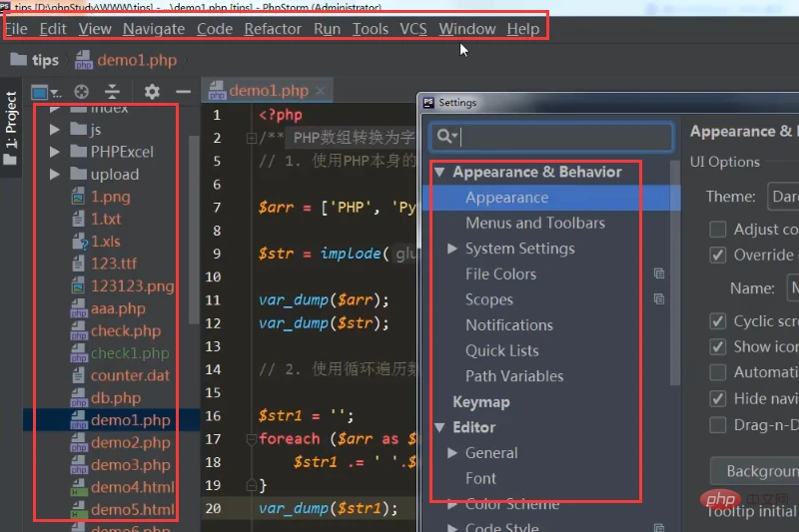This screenshot has width=799, height=532.
Task: Open the Window menu
Action: [467, 29]
